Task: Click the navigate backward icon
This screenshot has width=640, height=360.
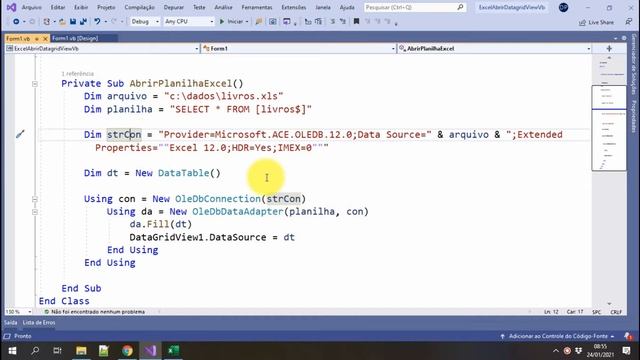Action: click(16, 21)
